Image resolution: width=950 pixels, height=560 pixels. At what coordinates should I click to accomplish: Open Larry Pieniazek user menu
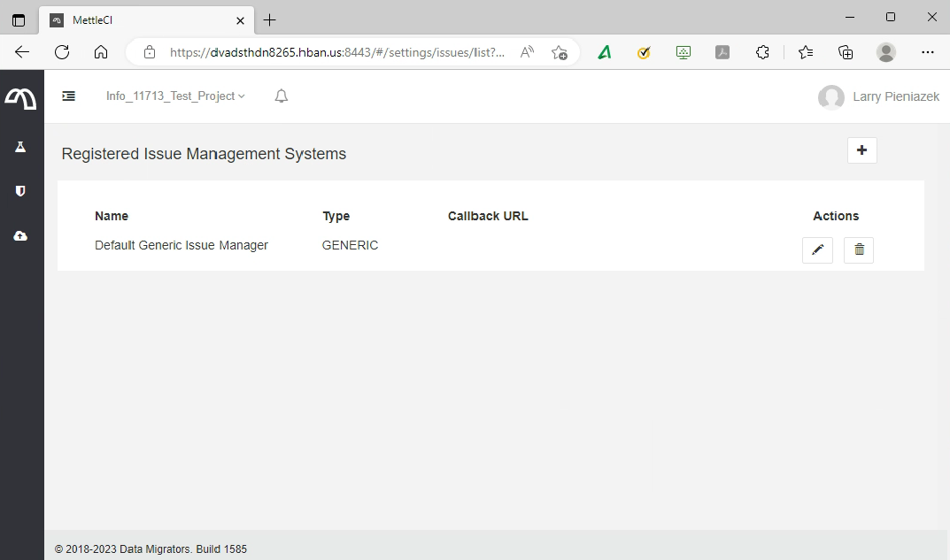pos(878,96)
